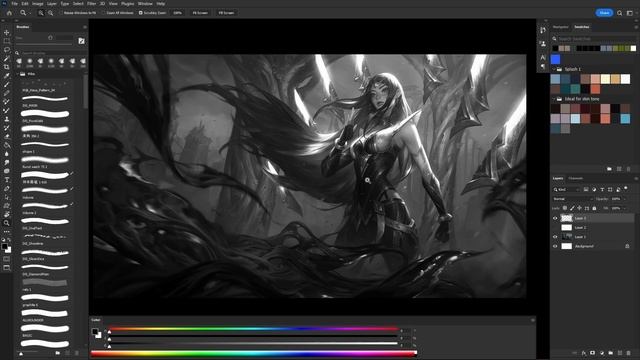
Task: Delete swatch using Swatches trash icon
Action: tap(629, 169)
